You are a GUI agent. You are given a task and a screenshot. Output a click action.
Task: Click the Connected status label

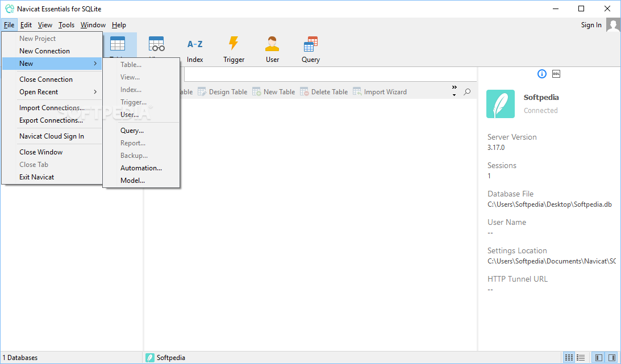540,110
